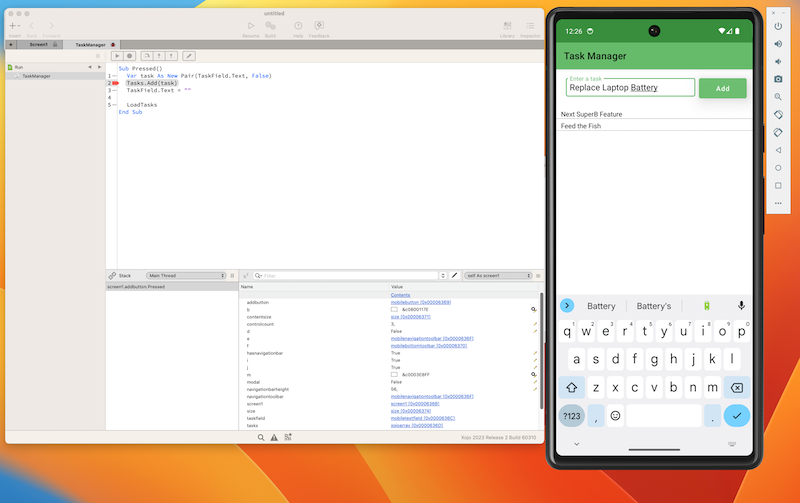Click the navigator previous arrow
Screen dimensions: 800x503
coord(90,67)
